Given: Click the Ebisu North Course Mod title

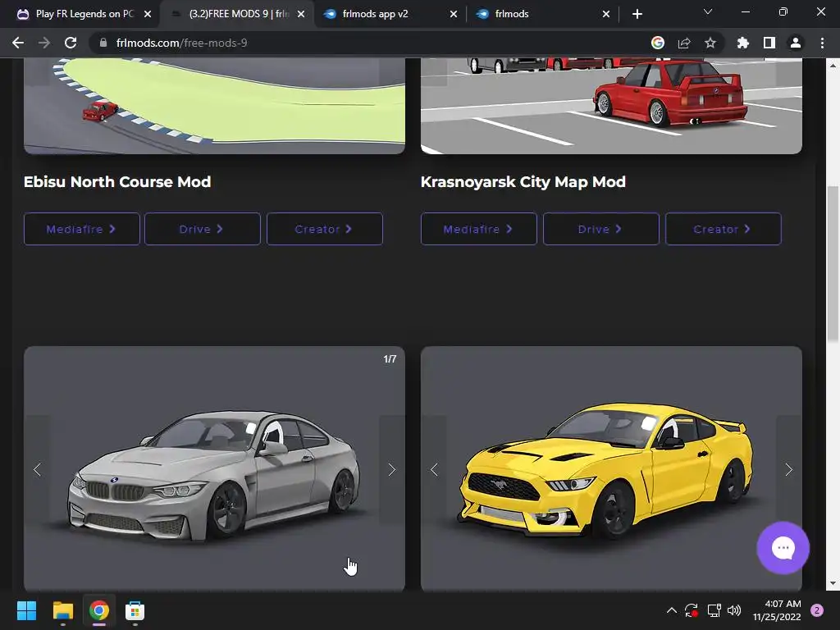Looking at the screenshot, I should (117, 182).
